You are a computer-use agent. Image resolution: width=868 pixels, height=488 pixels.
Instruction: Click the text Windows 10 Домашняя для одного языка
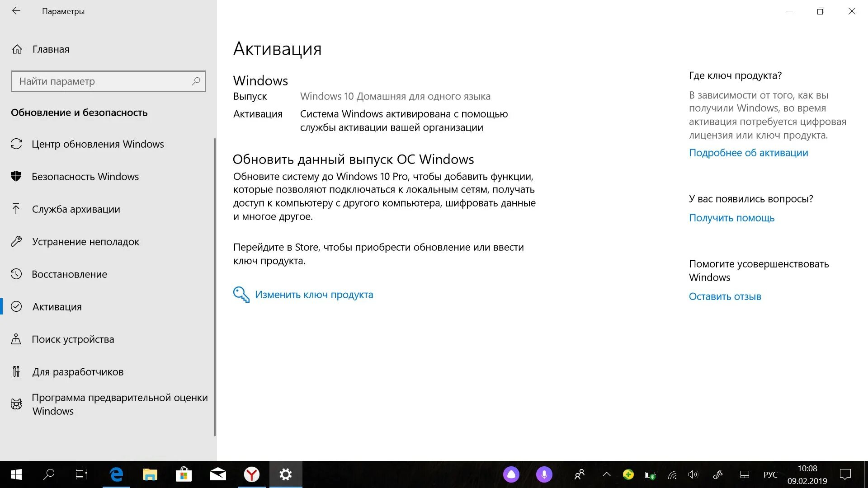point(395,96)
